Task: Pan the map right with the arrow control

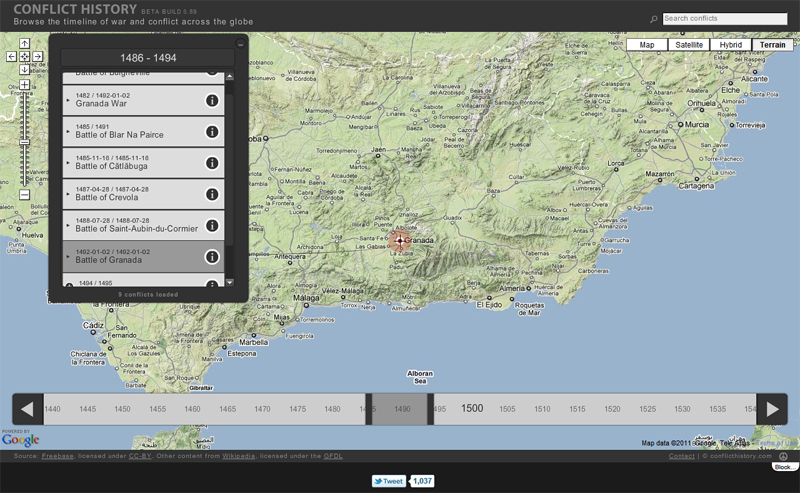Action: tap(37, 57)
